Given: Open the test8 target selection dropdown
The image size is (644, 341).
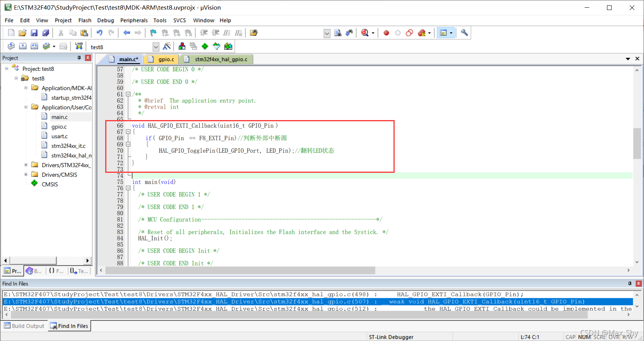Looking at the screenshot, I should tap(156, 47).
